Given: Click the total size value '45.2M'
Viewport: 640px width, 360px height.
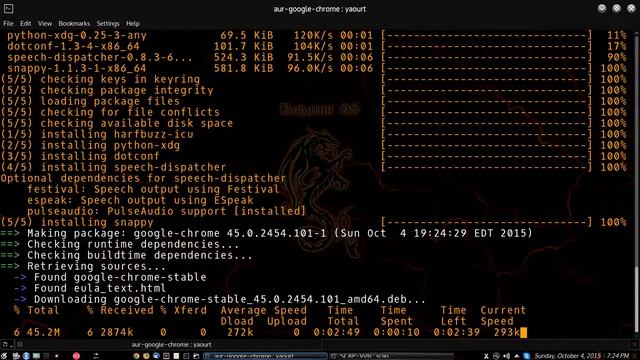Looking at the screenshot, I should 44,332.
